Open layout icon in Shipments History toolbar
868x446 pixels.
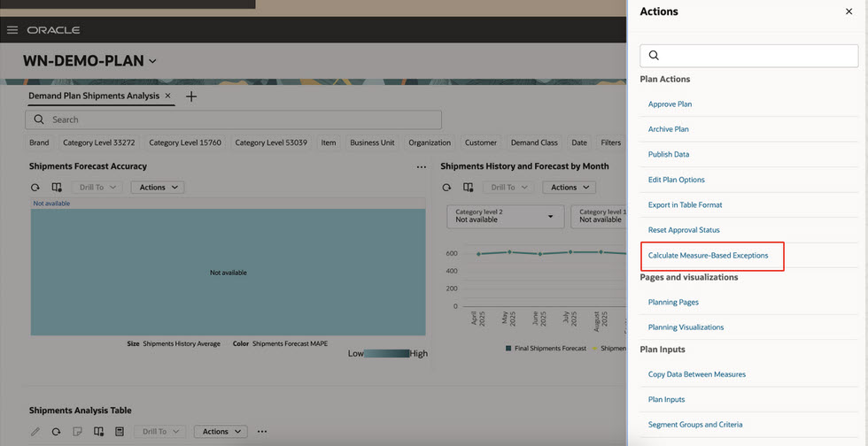tap(469, 188)
